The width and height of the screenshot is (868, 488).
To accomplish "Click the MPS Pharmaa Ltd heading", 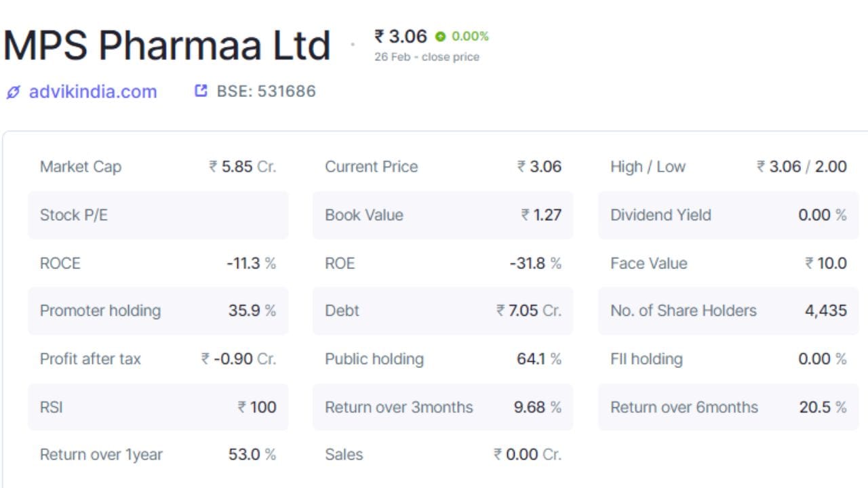I will point(167,46).
